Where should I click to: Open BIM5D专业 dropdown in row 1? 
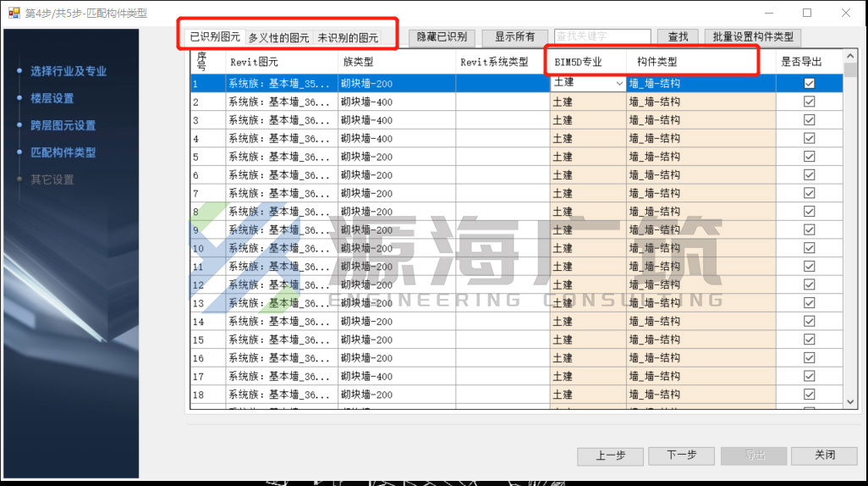[619, 83]
